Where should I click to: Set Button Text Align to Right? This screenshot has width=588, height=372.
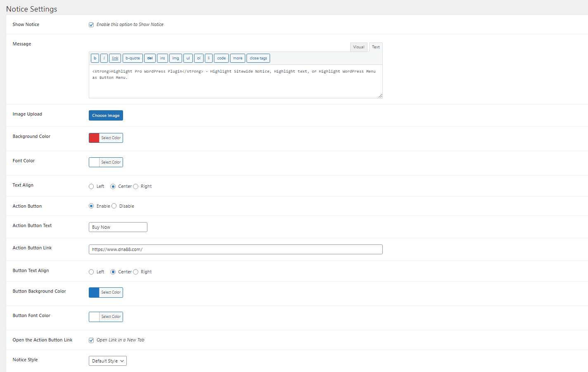click(x=135, y=272)
